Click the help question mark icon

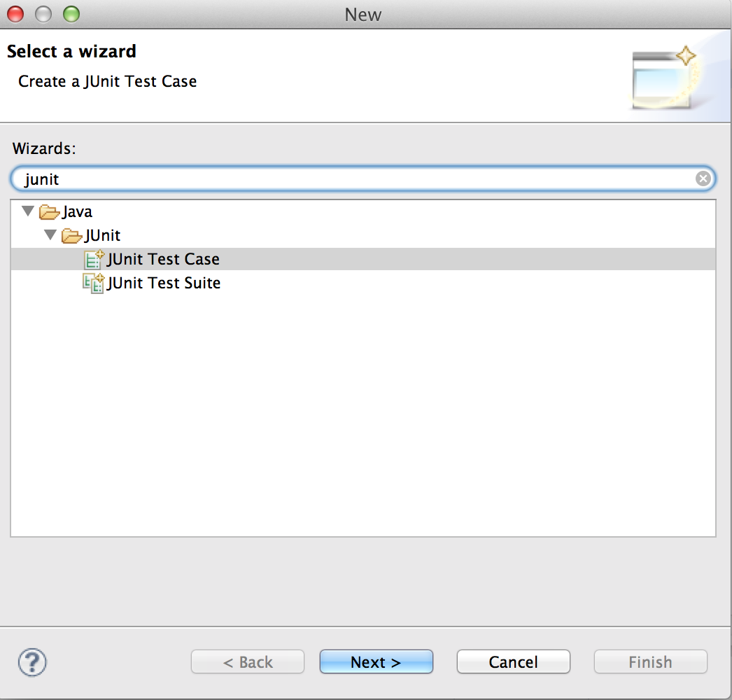(x=32, y=662)
